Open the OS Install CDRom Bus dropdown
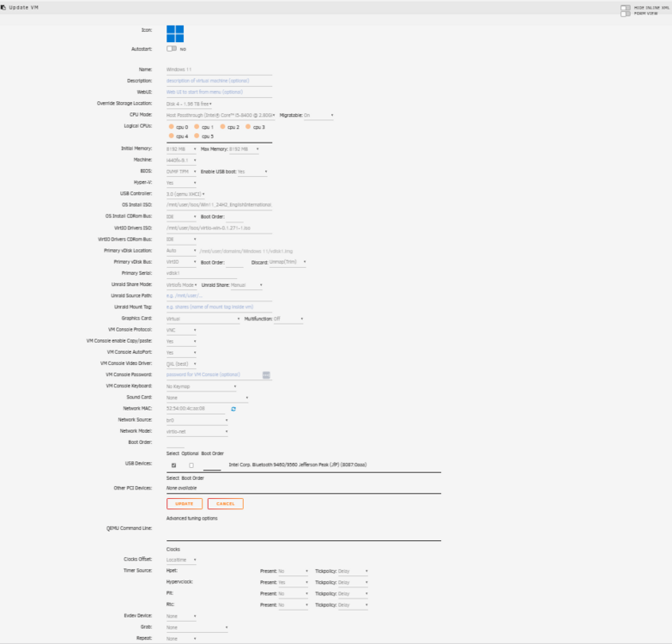This screenshot has width=672, height=644. 181,217
